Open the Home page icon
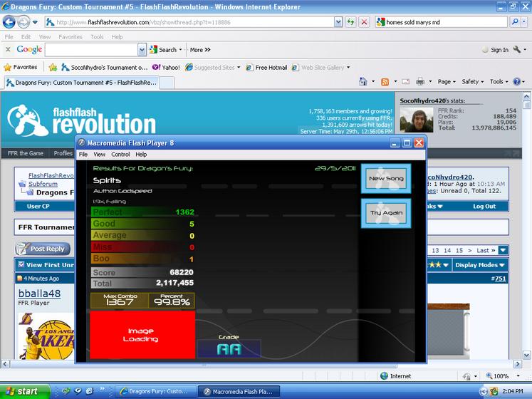Screen dimensions: 532x399 tap(363, 81)
